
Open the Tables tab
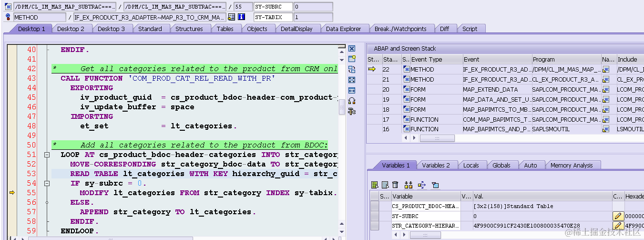point(225,29)
